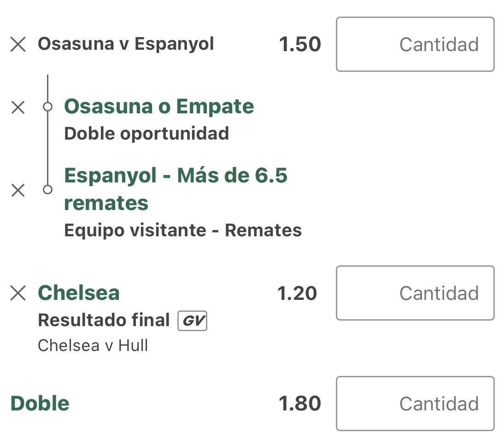Image resolution: width=504 pixels, height=439 pixels.
Task: Click the 1.80 Doble odds
Action: pos(299,404)
